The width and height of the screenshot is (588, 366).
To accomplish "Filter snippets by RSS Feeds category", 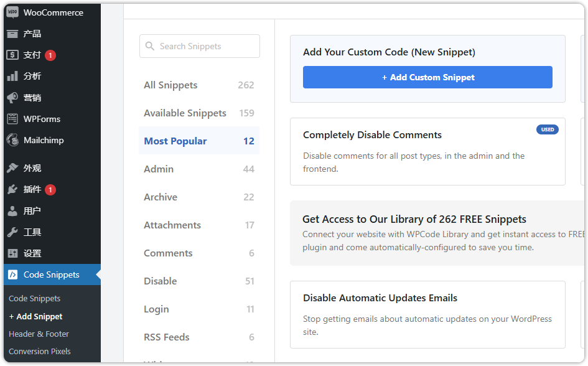I will point(199,337).
